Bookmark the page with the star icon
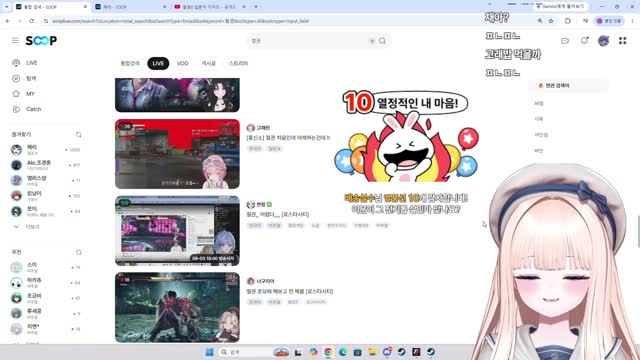 click(551, 21)
